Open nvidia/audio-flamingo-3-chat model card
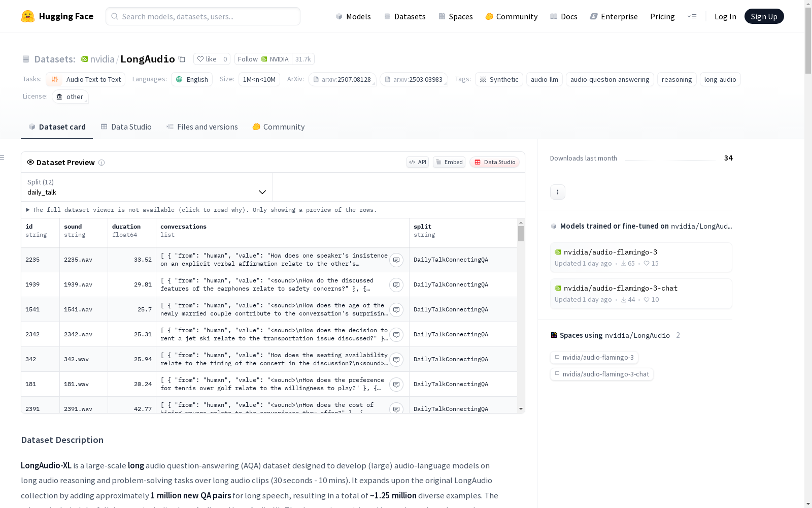The width and height of the screenshot is (812, 508). [x=641, y=293]
